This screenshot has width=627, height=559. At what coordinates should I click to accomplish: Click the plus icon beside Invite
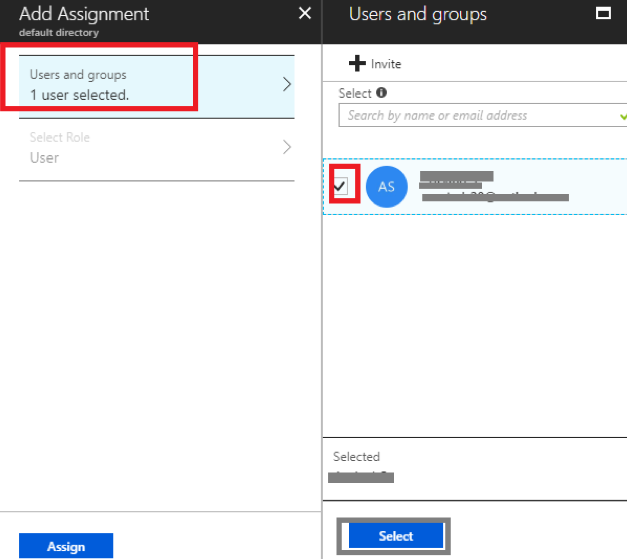click(357, 64)
